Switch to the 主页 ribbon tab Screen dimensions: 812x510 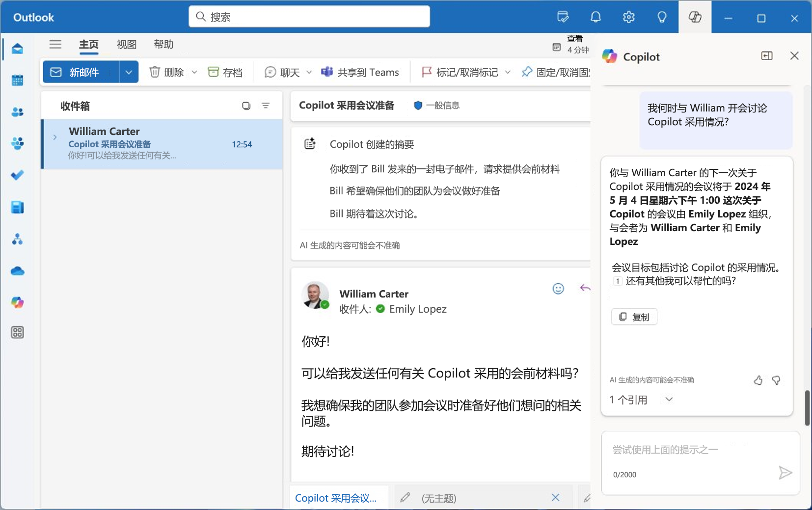89,44
